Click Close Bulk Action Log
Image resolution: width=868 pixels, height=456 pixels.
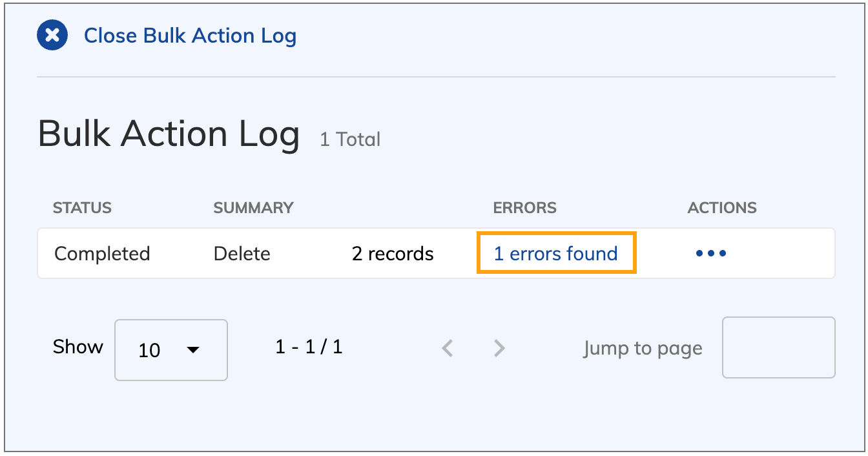(190, 36)
